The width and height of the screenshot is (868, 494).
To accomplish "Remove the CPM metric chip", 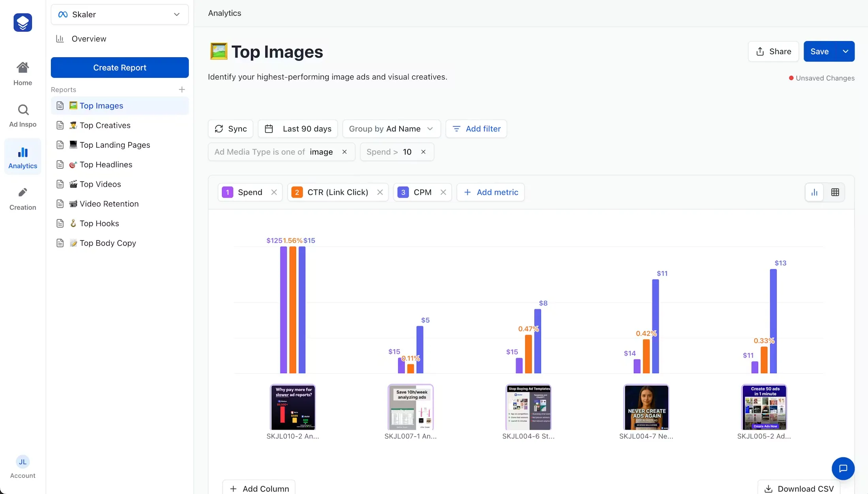I will [x=443, y=192].
